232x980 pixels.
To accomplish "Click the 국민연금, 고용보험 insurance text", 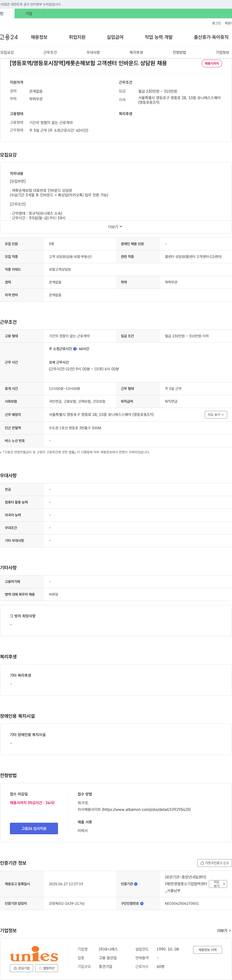I will (77, 401).
